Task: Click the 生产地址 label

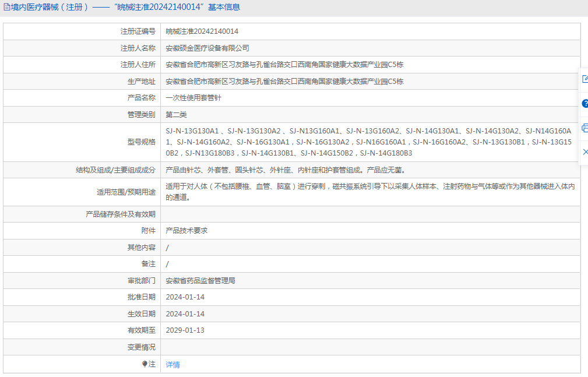Action: (142, 82)
